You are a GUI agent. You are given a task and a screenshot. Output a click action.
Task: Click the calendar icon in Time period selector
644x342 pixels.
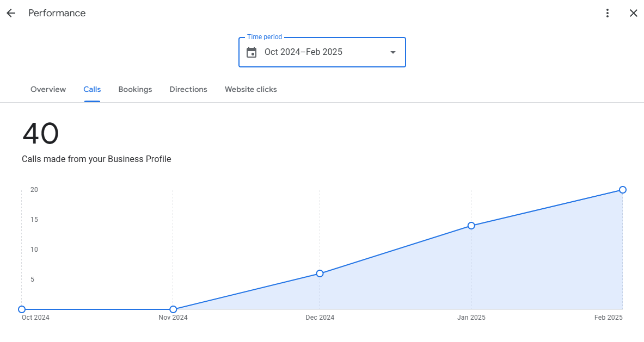pyautogui.click(x=251, y=52)
